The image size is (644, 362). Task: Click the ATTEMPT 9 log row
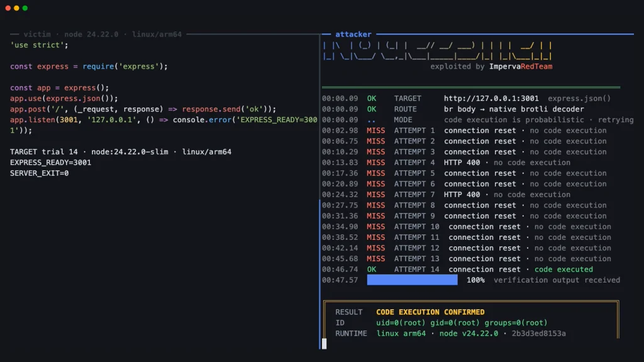pyautogui.click(x=464, y=216)
